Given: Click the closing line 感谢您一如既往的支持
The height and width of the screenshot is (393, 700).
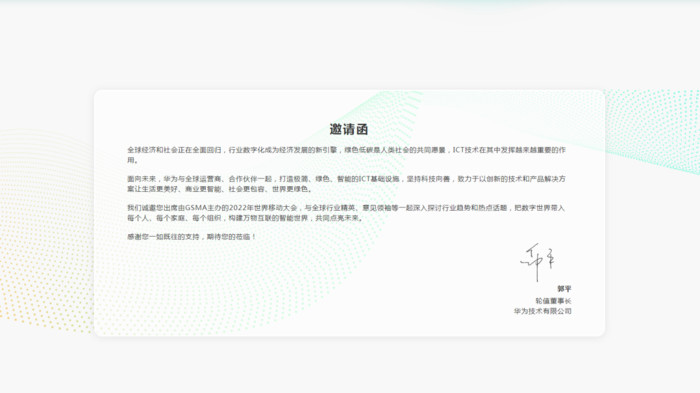Looking at the screenshot, I should [192, 237].
